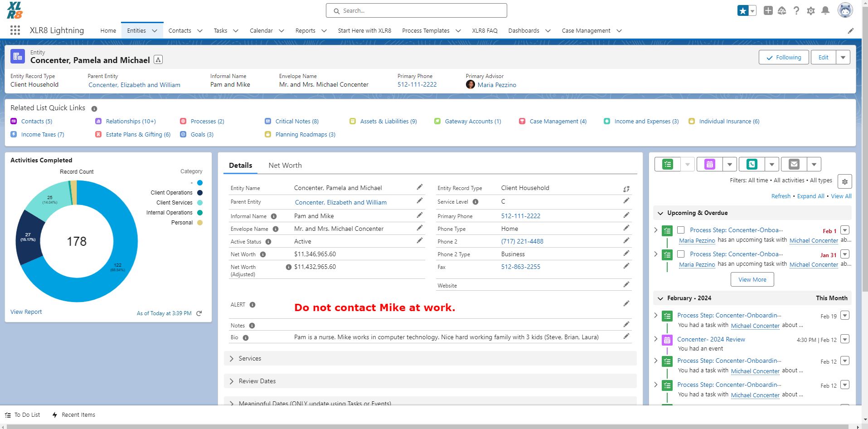Image resolution: width=868 pixels, height=429 pixels.
Task: Click the favorites star icon
Action: click(742, 11)
